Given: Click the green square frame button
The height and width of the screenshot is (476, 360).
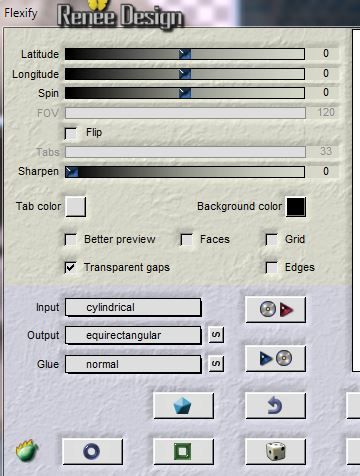Looking at the screenshot, I should tap(183, 452).
